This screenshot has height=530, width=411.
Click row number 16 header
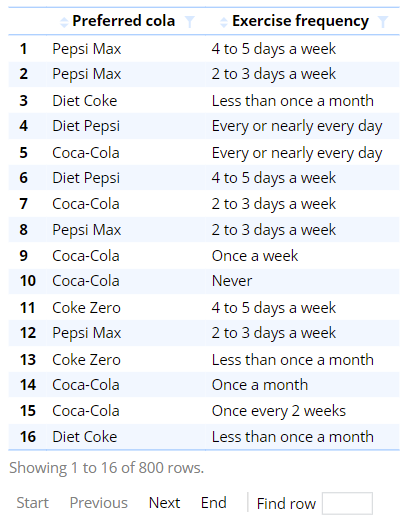[28, 436]
